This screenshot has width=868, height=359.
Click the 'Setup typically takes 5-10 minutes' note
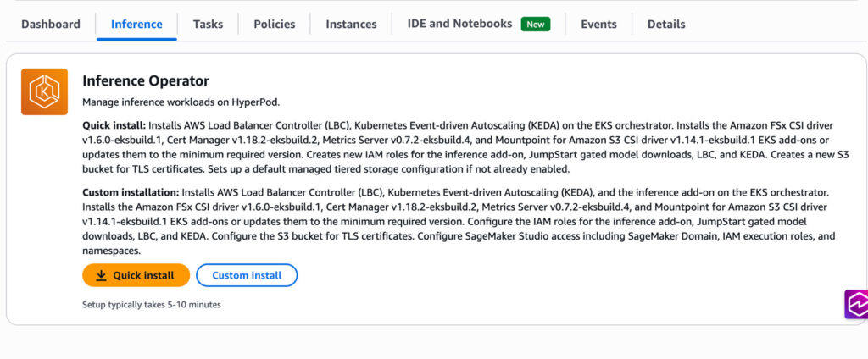(x=152, y=304)
